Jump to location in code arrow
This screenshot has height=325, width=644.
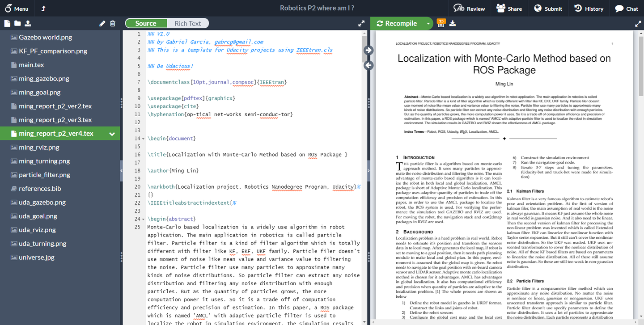click(x=369, y=65)
